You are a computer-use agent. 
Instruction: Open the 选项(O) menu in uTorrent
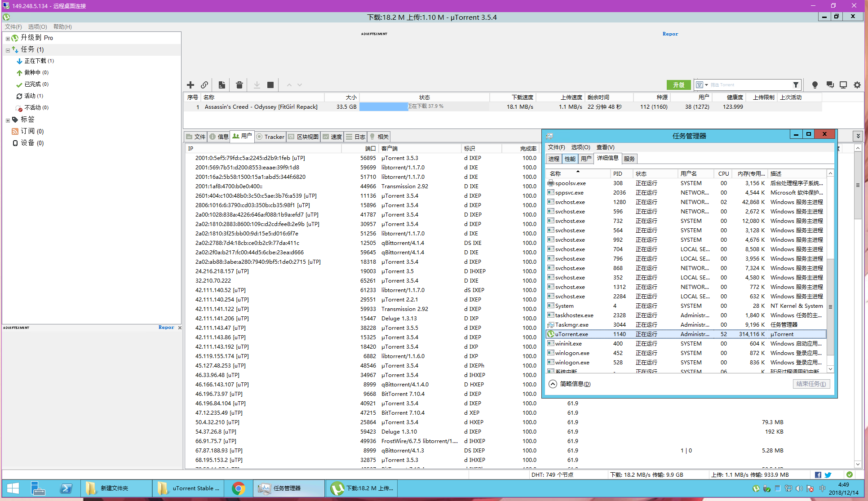click(37, 27)
